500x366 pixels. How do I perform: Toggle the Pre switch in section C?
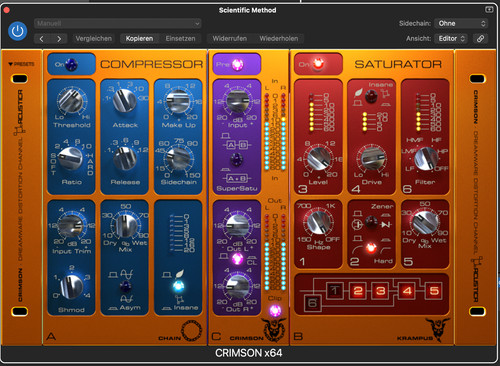[x=237, y=64]
